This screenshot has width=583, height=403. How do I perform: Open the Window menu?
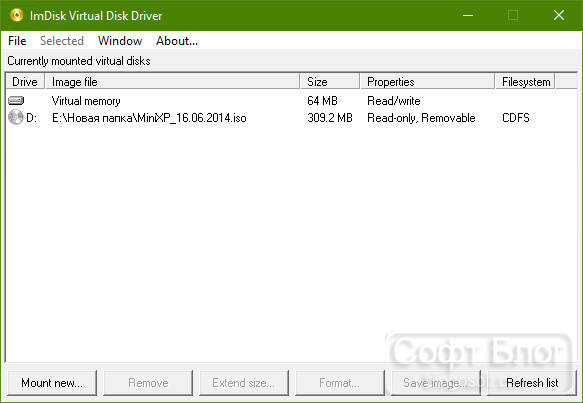click(120, 41)
